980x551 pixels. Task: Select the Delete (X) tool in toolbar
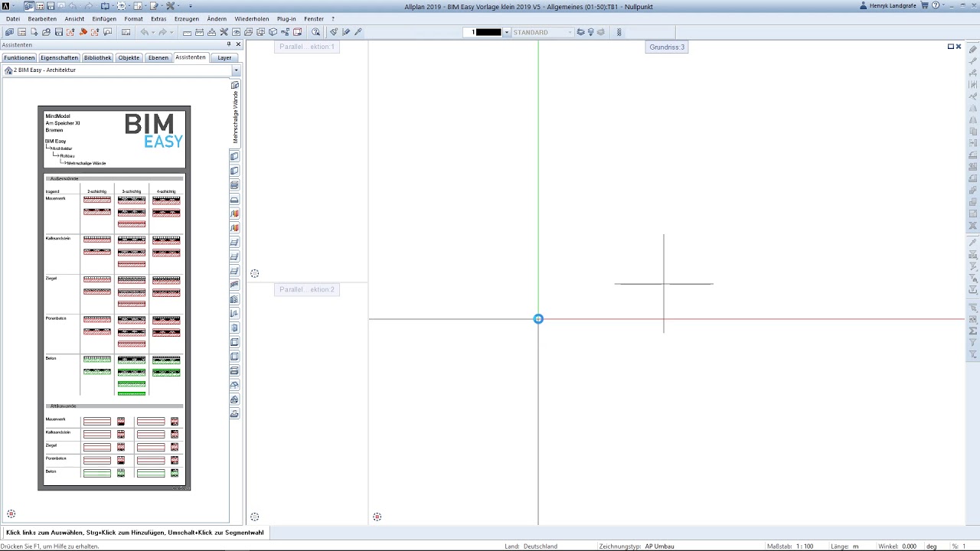[224, 32]
